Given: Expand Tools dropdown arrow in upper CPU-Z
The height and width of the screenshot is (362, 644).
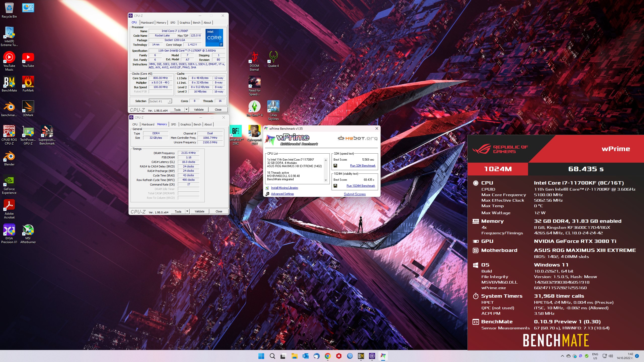Looking at the screenshot, I should [x=186, y=110].
